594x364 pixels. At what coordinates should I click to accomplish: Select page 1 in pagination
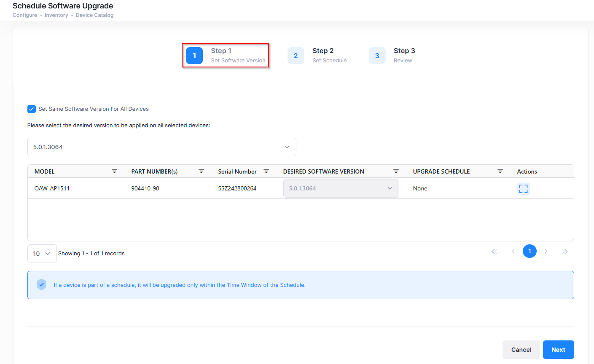point(529,252)
